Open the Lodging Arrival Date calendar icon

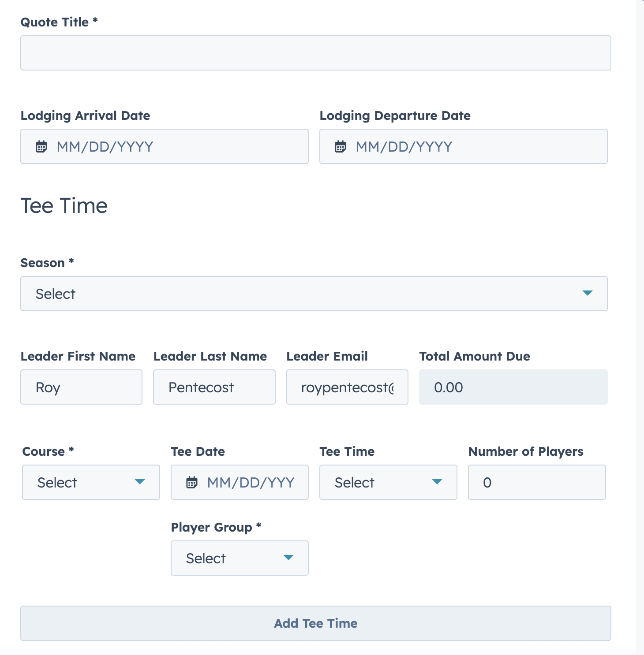tap(42, 146)
